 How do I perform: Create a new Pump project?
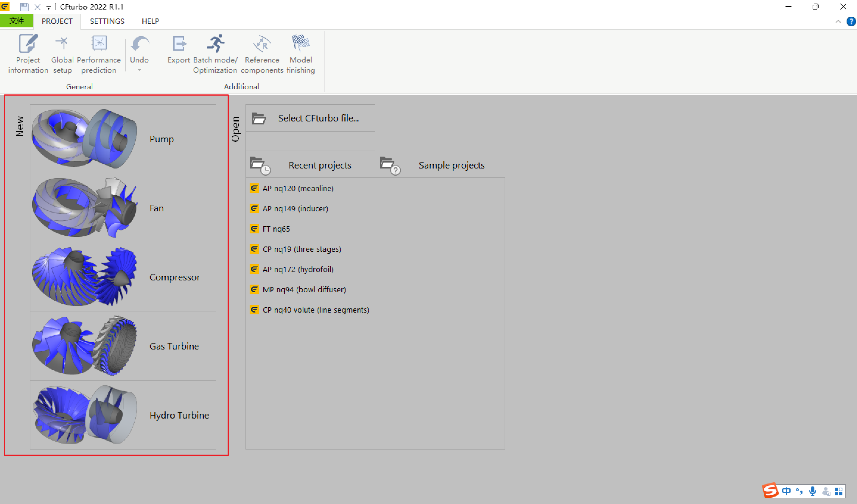(123, 139)
